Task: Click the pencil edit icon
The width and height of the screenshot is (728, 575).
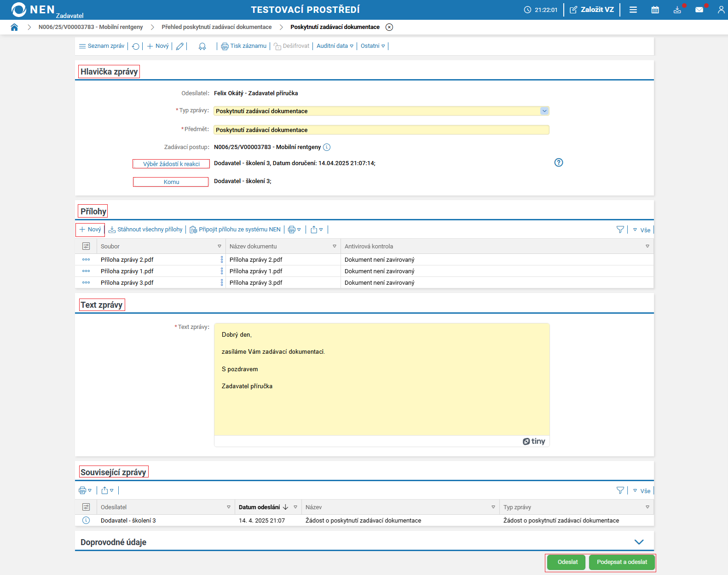Action: pyautogui.click(x=180, y=46)
